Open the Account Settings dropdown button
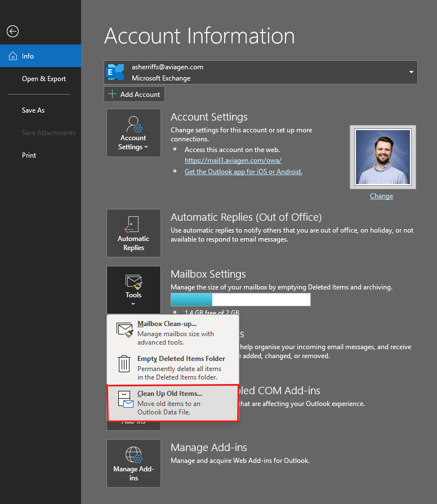Image resolution: width=437 pixels, height=504 pixels. tap(133, 133)
